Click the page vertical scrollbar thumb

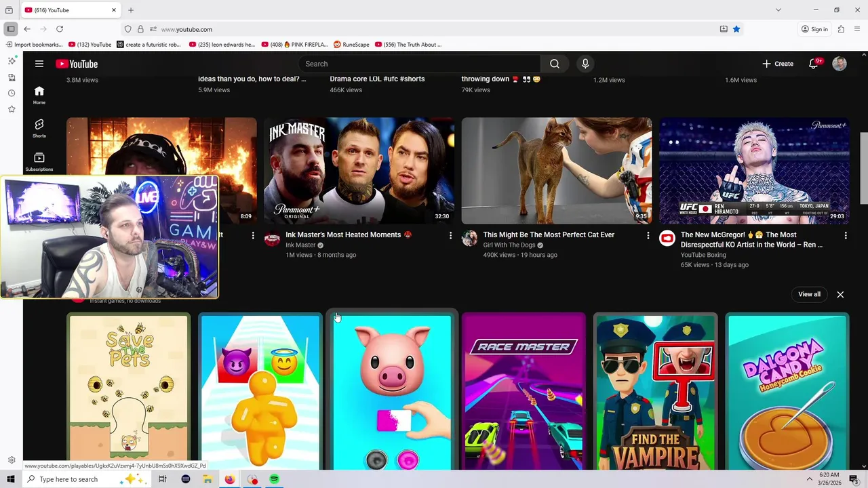(x=863, y=167)
